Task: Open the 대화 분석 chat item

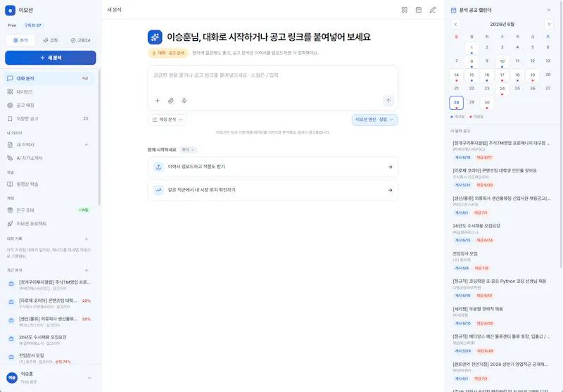Action: pyautogui.click(x=49, y=78)
